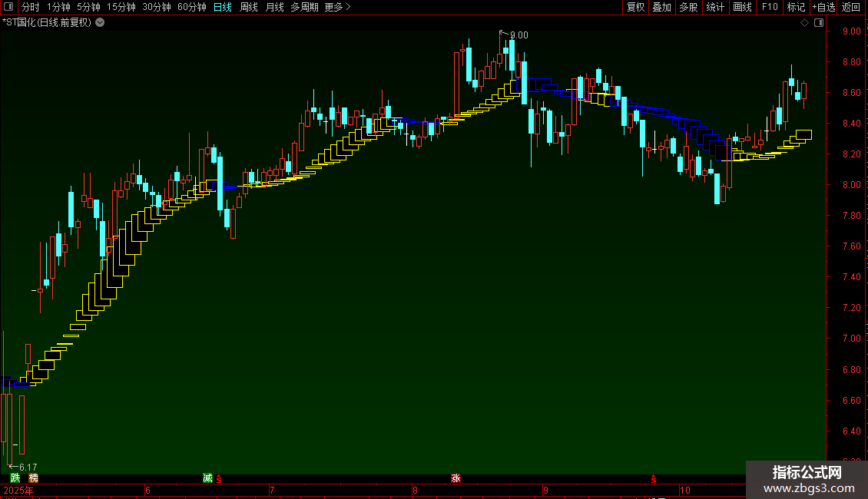Click the red 涨 event marker
This screenshot has height=499, width=868.
coord(456,478)
